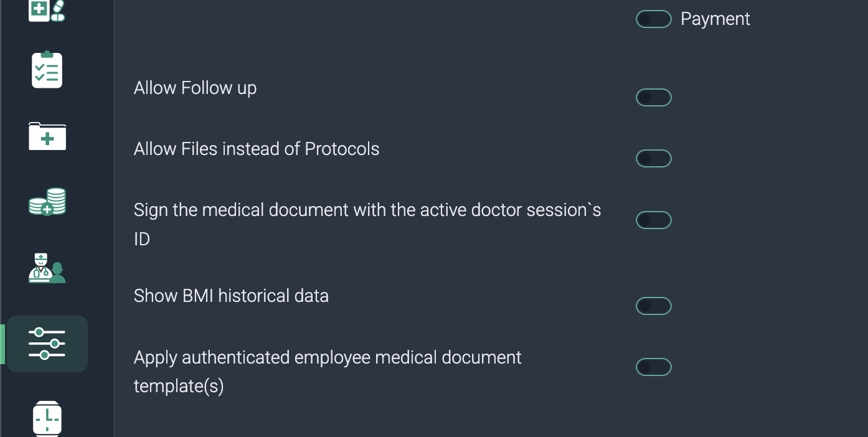Enable authenticated employee document templates switch

[x=653, y=367]
